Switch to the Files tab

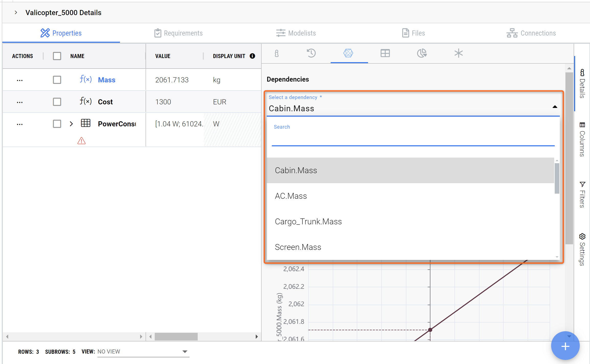click(x=413, y=33)
